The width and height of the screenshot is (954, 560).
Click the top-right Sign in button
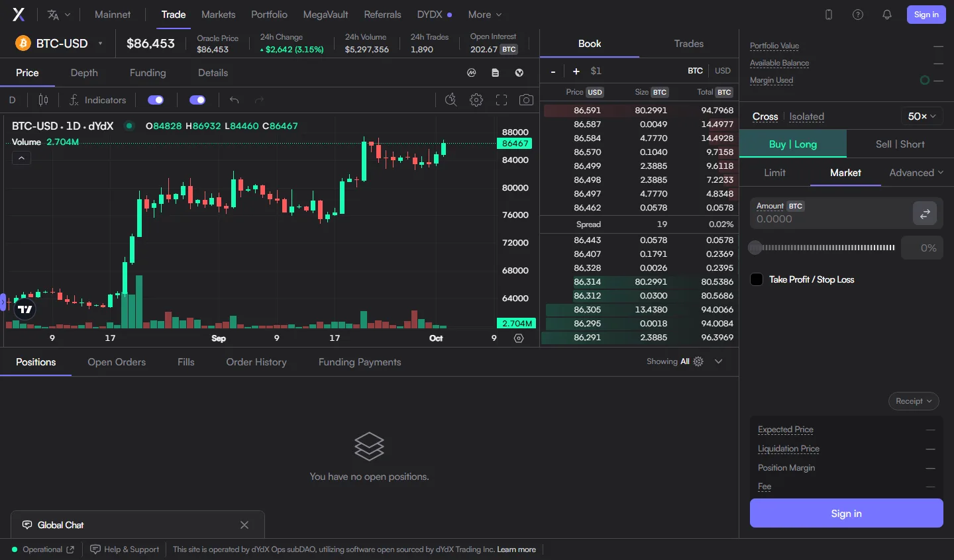(926, 15)
